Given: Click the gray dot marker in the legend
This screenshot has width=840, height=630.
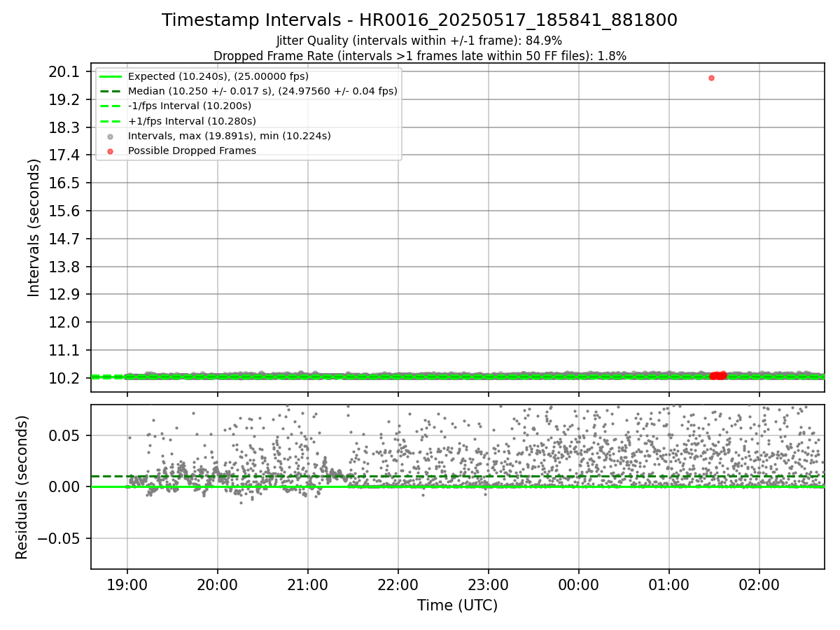Looking at the screenshot, I should click(110, 136).
